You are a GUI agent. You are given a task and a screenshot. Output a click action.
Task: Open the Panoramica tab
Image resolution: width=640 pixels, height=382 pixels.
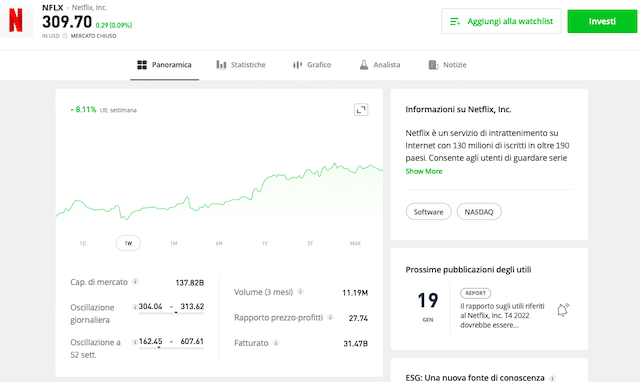point(164,65)
